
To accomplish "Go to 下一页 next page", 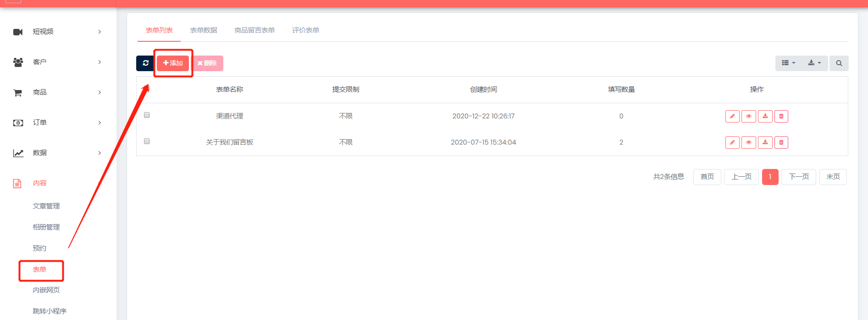I will [799, 177].
